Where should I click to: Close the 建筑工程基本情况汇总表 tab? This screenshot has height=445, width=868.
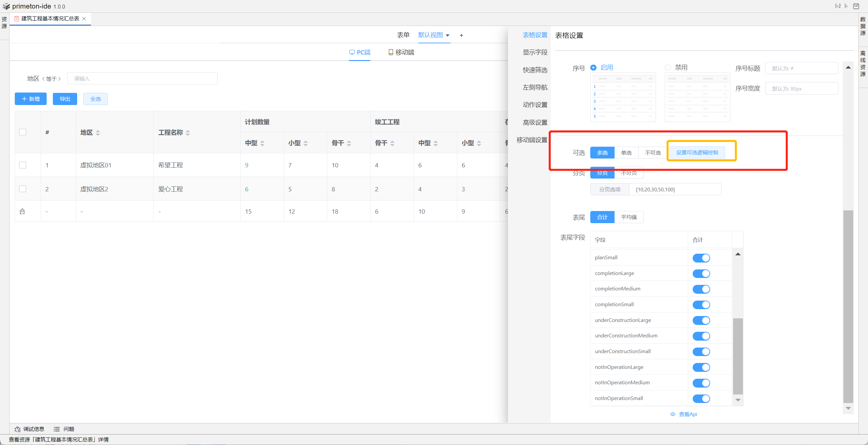(x=84, y=19)
